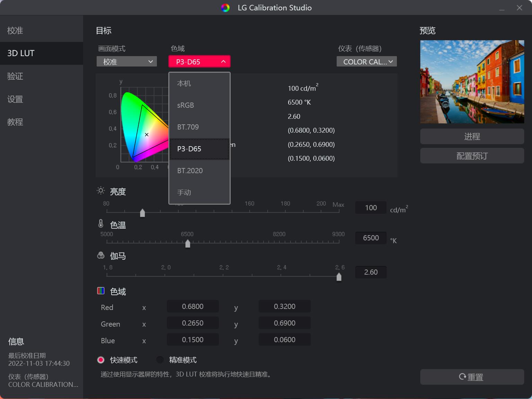Click the gamma icon next to 伽马

click(100, 255)
